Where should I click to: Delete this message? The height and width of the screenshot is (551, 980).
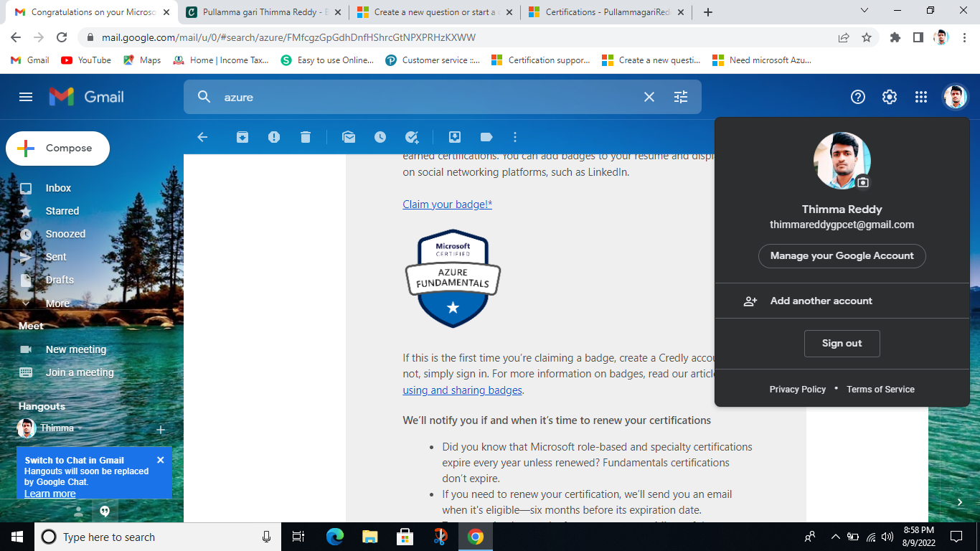coord(306,136)
